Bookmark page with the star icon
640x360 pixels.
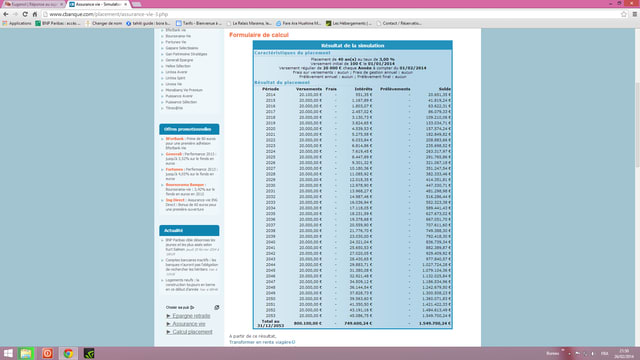click(624, 14)
